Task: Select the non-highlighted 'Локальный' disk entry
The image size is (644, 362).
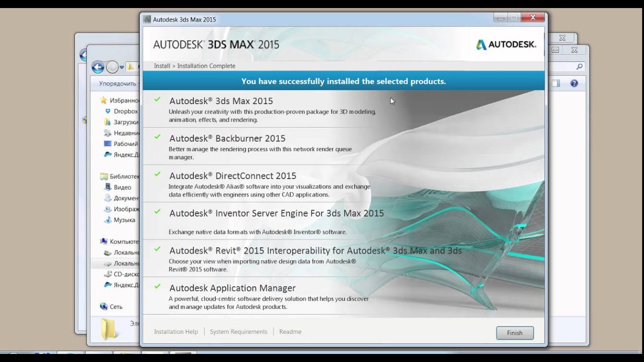Action: pyautogui.click(x=121, y=252)
